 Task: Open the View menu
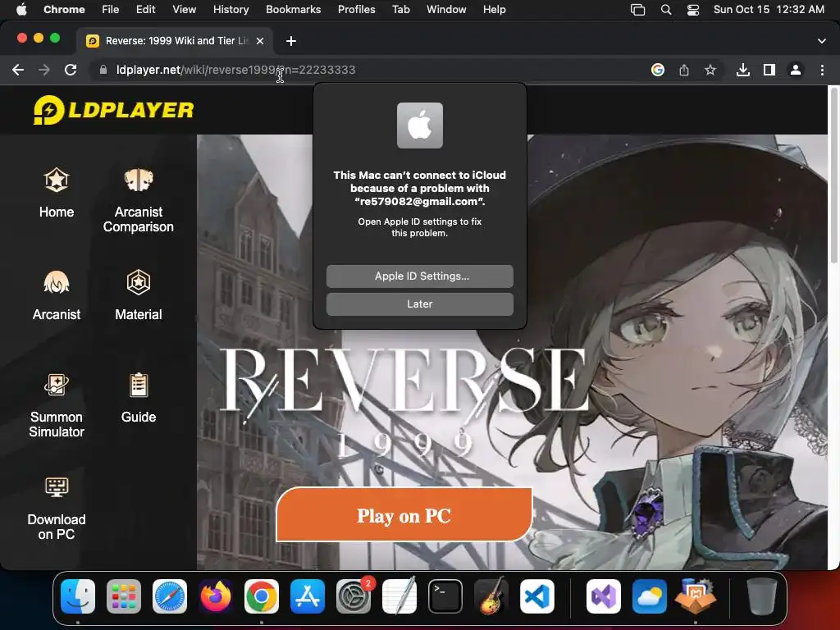(185, 10)
